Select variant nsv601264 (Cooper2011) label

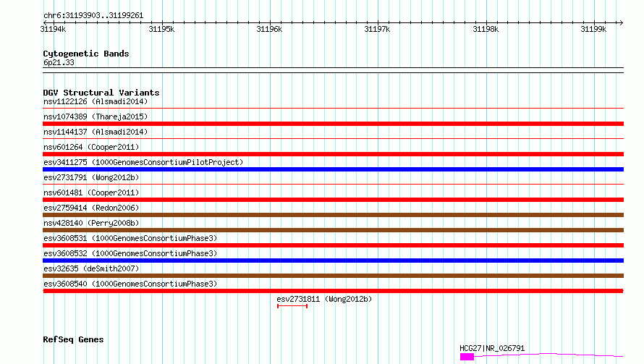point(91,147)
